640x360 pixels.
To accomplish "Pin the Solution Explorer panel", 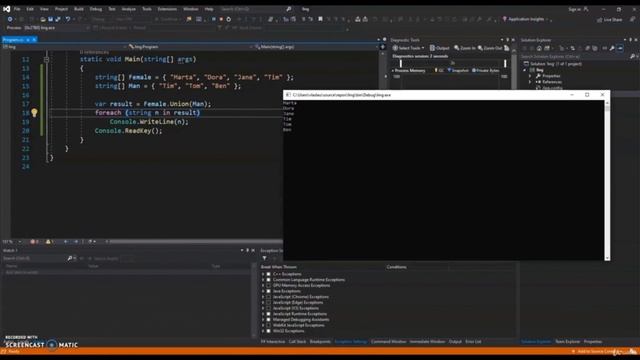I will (x=630, y=40).
